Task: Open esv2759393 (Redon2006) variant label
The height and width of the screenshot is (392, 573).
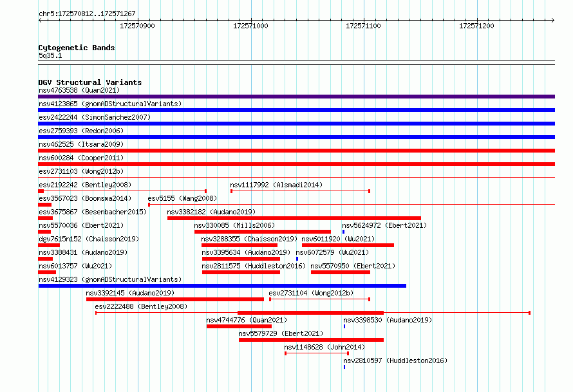Action: coord(81,131)
